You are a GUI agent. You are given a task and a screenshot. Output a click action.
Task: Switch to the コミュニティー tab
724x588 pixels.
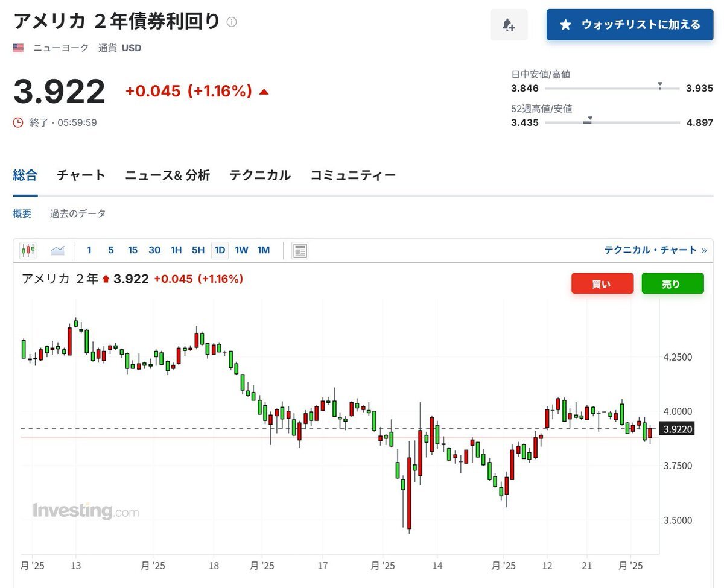353,175
